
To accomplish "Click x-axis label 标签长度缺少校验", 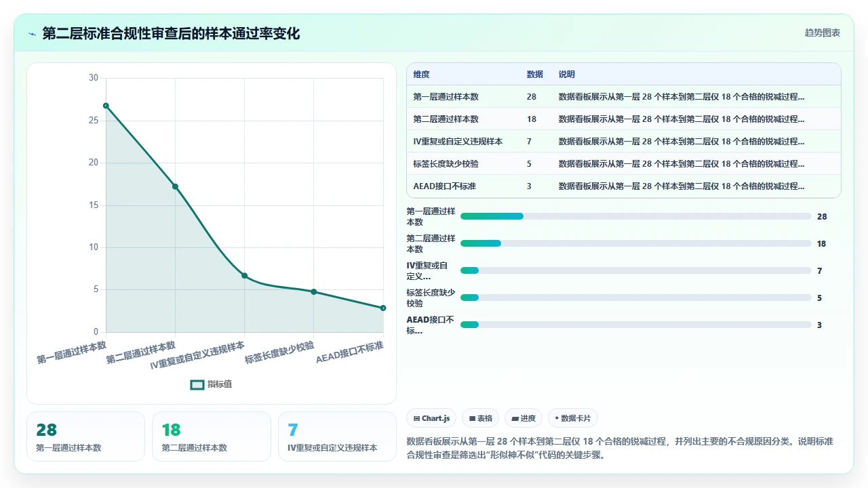I will click(x=279, y=352).
